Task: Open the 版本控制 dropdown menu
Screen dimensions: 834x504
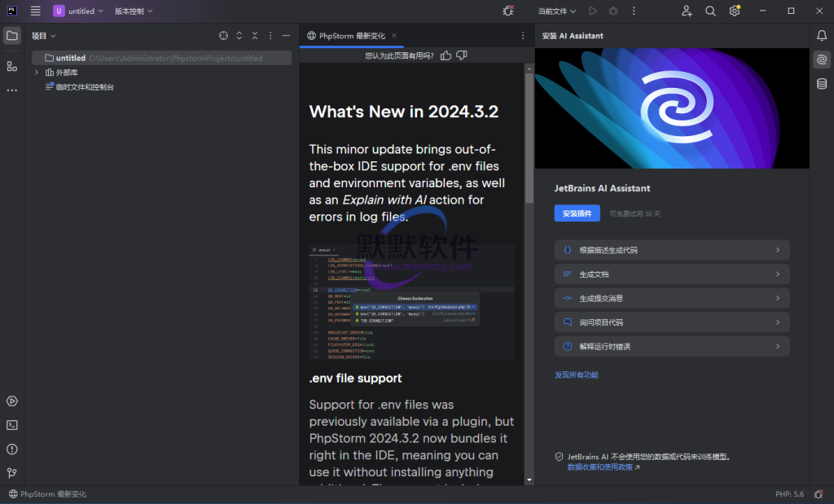Action: click(134, 11)
